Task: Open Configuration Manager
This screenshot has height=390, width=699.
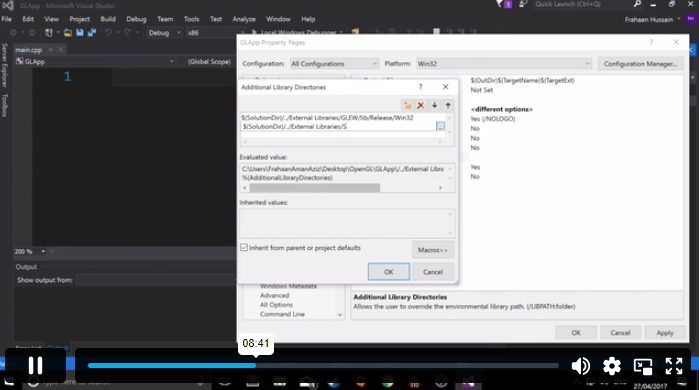Action: coord(640,64)
